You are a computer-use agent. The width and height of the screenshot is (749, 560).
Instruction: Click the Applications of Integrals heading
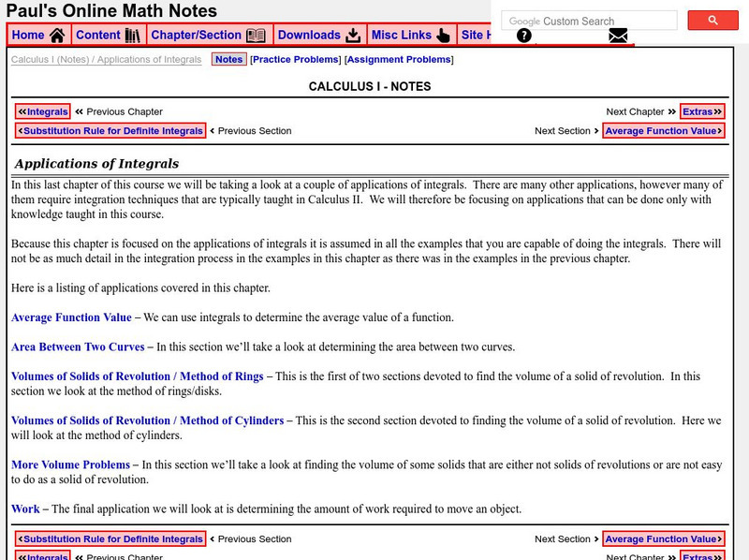(x=96, y=164)
